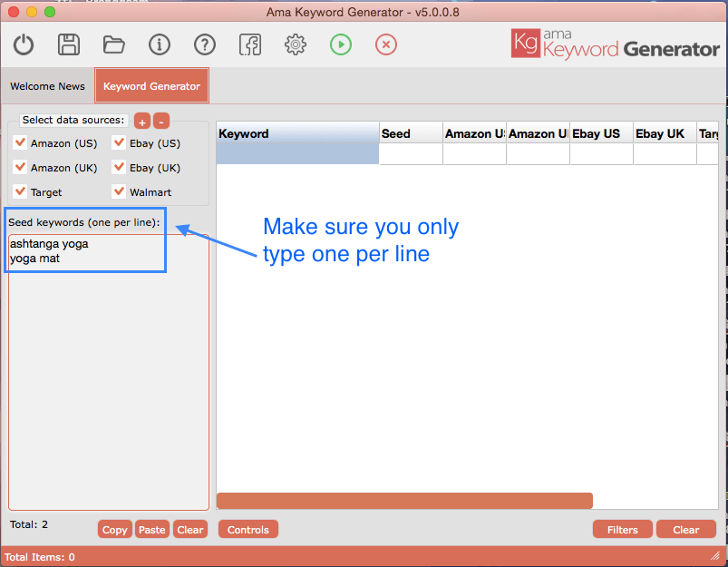The height and width of the screenshot is (567, 728).
Task: Toggle the Walmart data source checkbox
Action: [119, 191]
